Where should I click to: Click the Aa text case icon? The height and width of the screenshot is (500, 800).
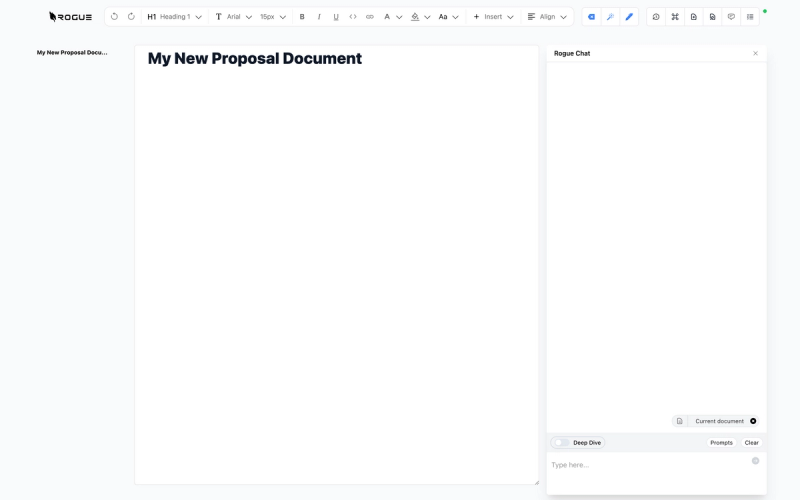coord(443,17)
